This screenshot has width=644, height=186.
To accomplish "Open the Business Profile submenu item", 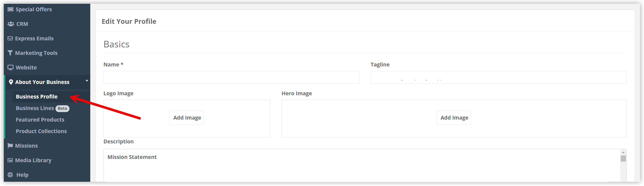I will coord(37,97).
